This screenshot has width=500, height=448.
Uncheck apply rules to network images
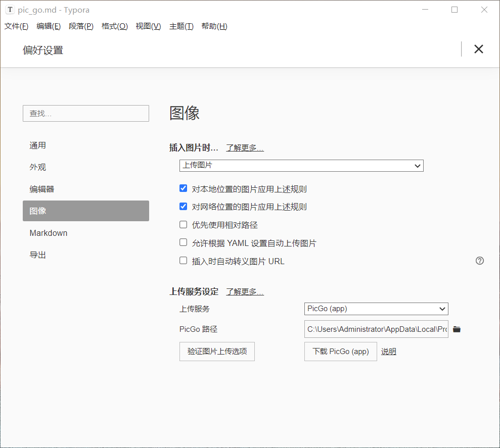pos(183,206)
